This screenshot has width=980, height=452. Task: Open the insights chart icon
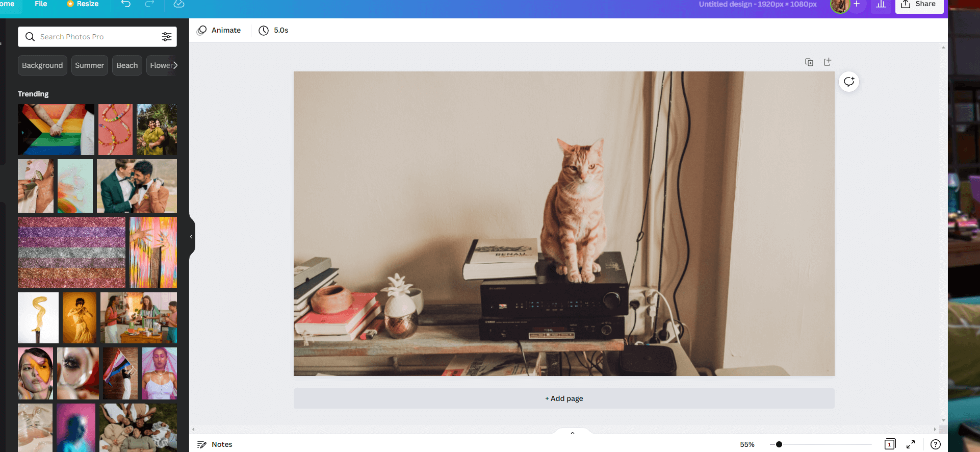tap(881, 5)
